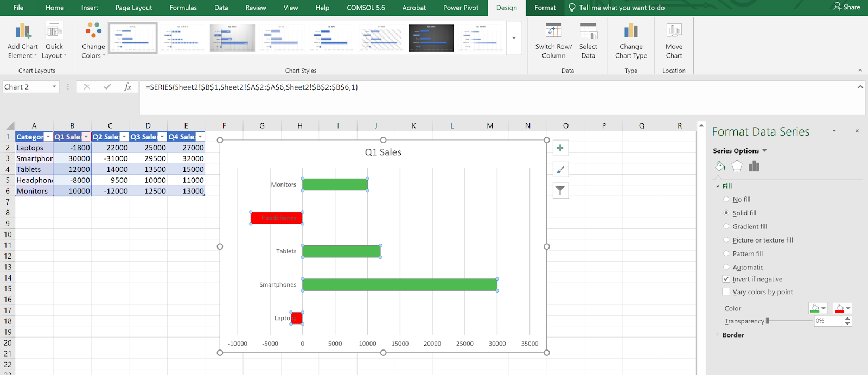Select cell B3 with value 30000
The height and width of the screenshot is (375, 868).
point(72,158)
